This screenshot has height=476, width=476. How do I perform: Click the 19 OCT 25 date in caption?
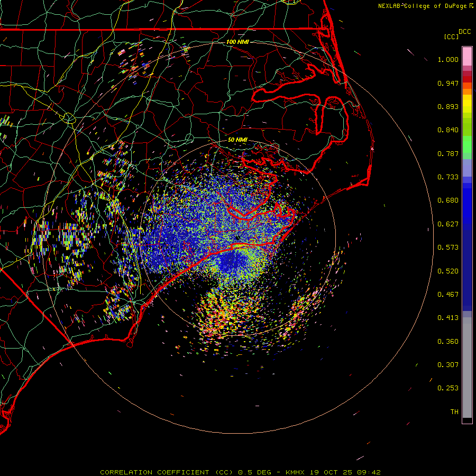pyautogui.click(x=331, y=472)
